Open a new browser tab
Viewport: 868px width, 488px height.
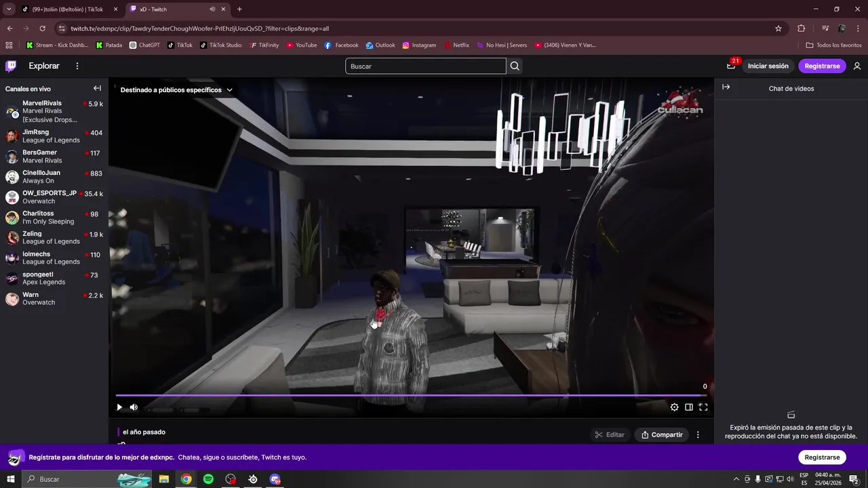point(239,9)
